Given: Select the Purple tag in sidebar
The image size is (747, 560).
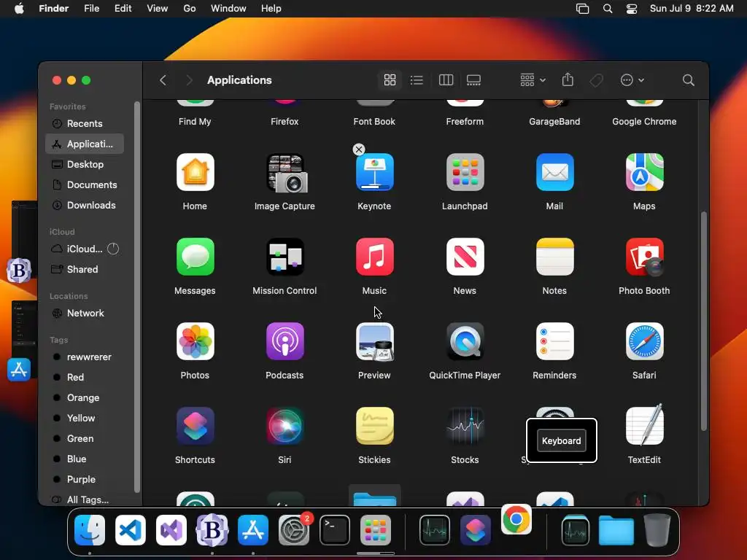Looking at the screenshot, I should click(85, 479).
